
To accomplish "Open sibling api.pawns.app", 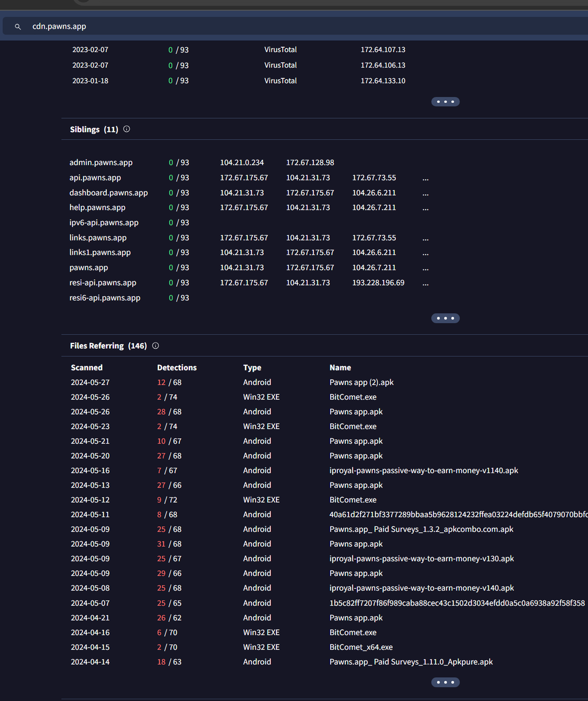I will 95,178.
